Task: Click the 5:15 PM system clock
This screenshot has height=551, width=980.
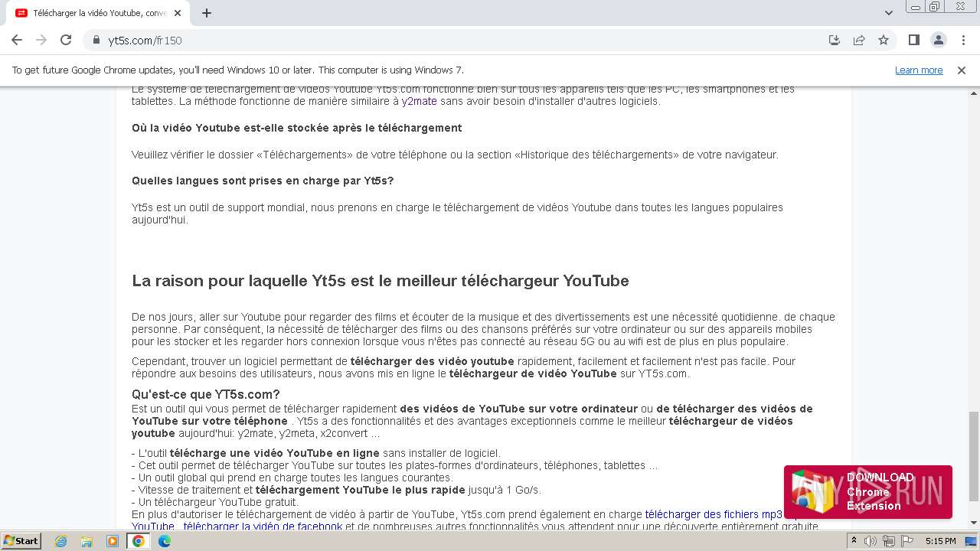Action: (x=940, y=541)
